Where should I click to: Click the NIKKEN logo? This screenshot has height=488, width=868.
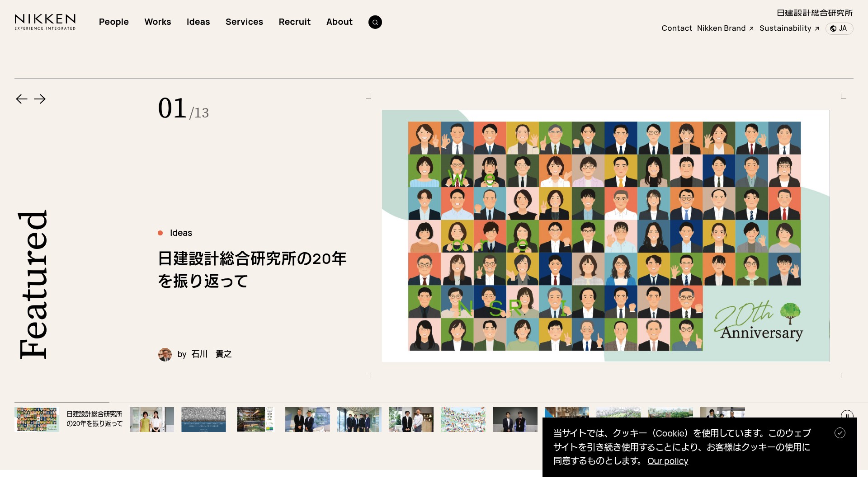[x=45, y=22]
